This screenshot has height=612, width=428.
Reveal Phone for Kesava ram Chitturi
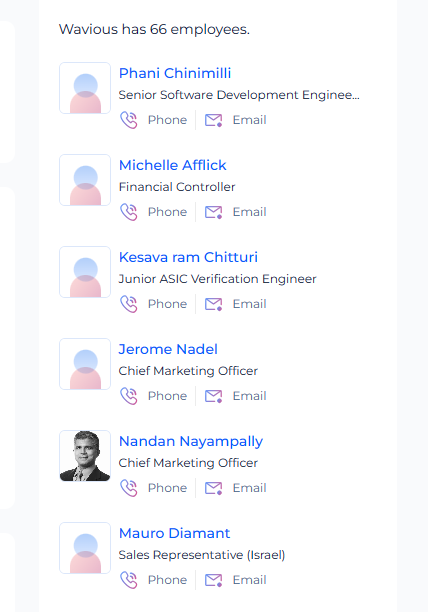(x=154, y=304)
